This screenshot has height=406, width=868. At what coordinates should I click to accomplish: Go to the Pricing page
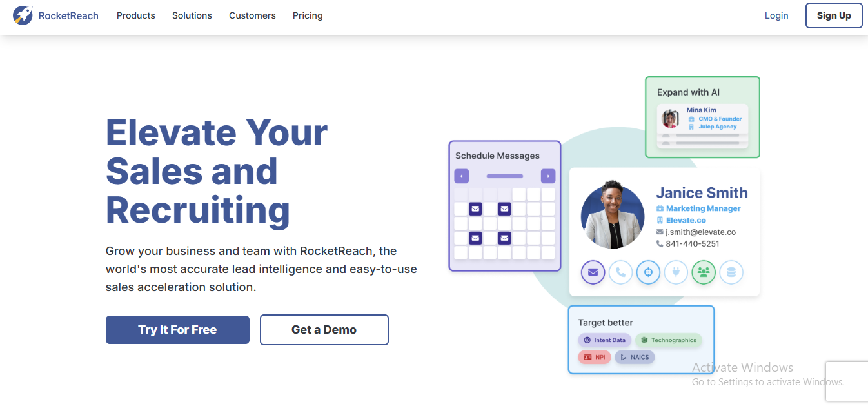tap(308, 15)
